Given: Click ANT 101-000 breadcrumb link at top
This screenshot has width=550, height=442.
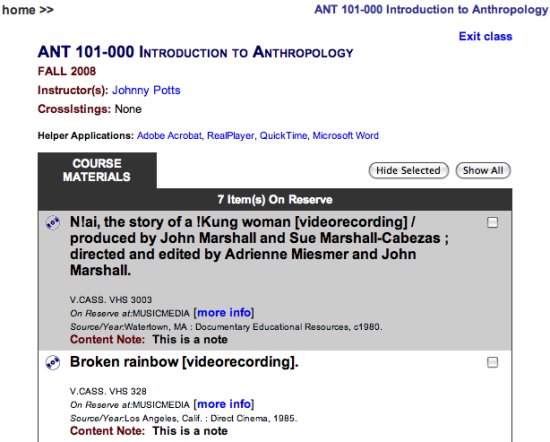Looking at the screenshot, I should 431,9.
